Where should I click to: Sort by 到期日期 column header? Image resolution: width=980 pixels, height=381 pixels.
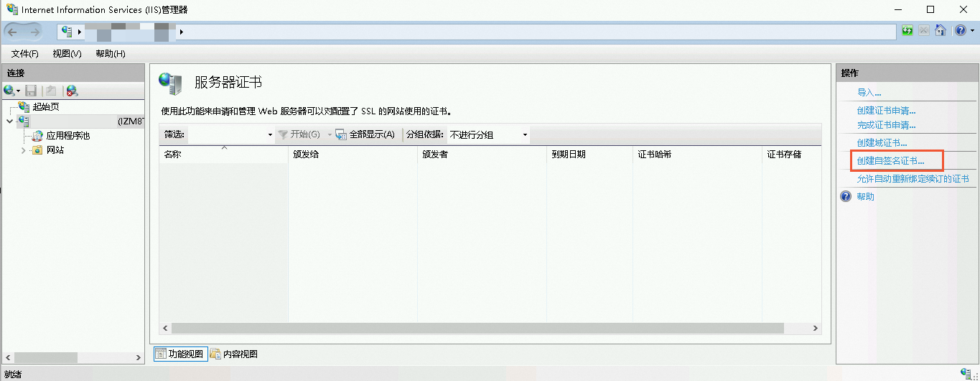[589, 155]
